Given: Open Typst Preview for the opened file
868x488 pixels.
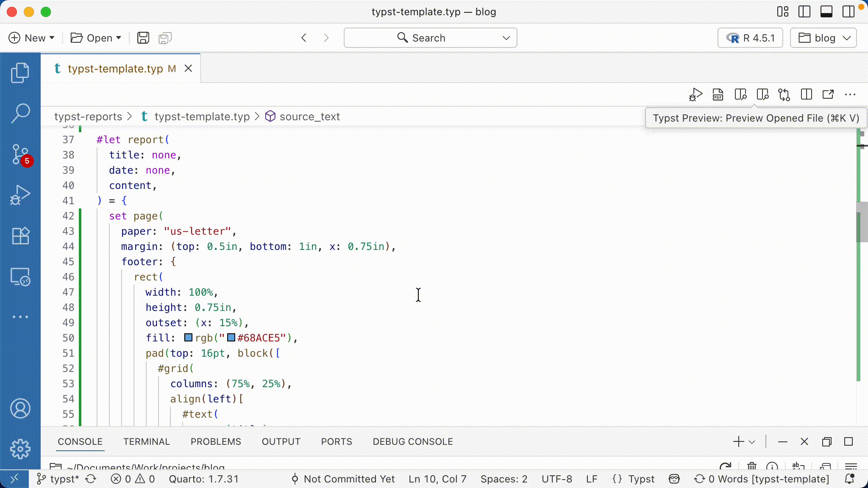Looking at the screenshot, I should [762, 94].
